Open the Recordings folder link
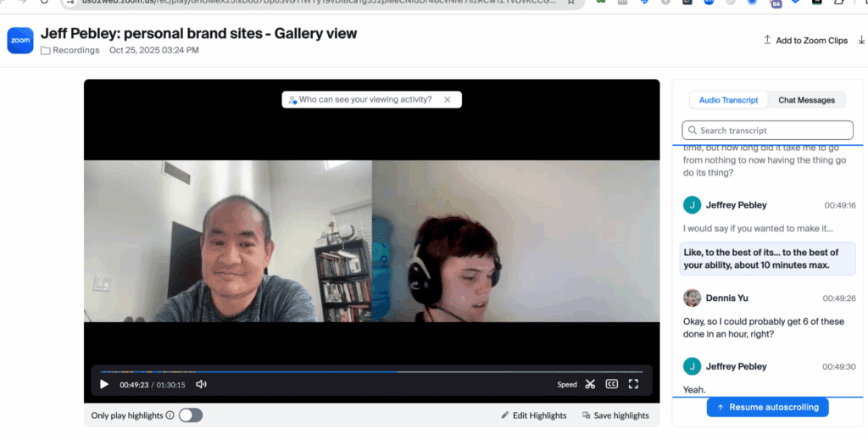868x440 pixels. [x=70, y=50]
